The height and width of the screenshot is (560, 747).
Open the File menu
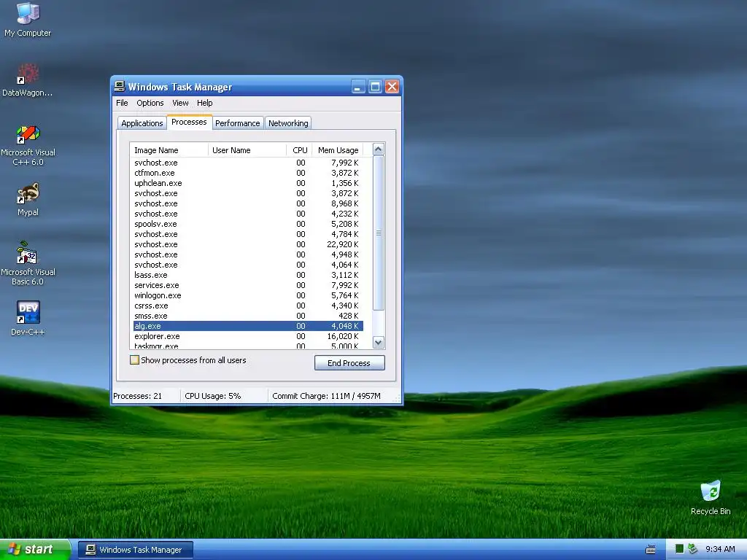tap(122, 103)
